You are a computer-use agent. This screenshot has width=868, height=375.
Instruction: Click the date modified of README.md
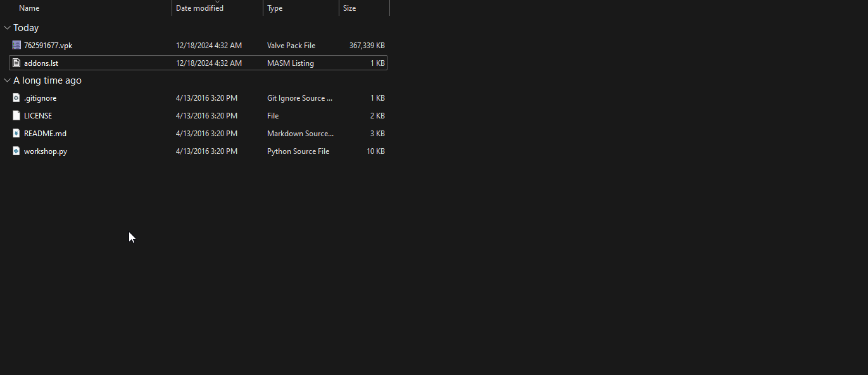click(x=206, y=134)
